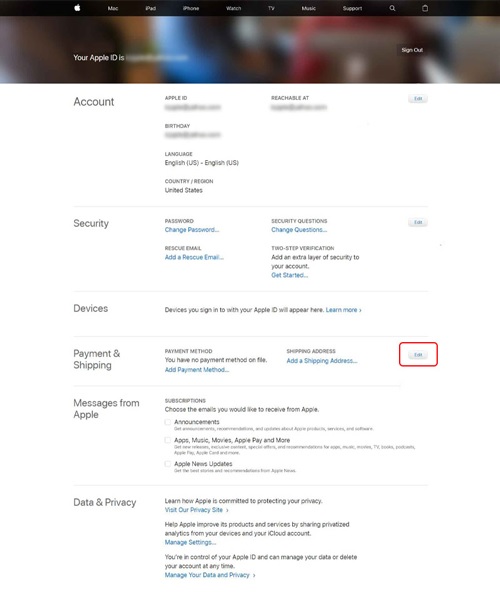Toggle Apple News Updates subscription checkbox
Viewport: 500px width, 603px height.
click(168, 464)
